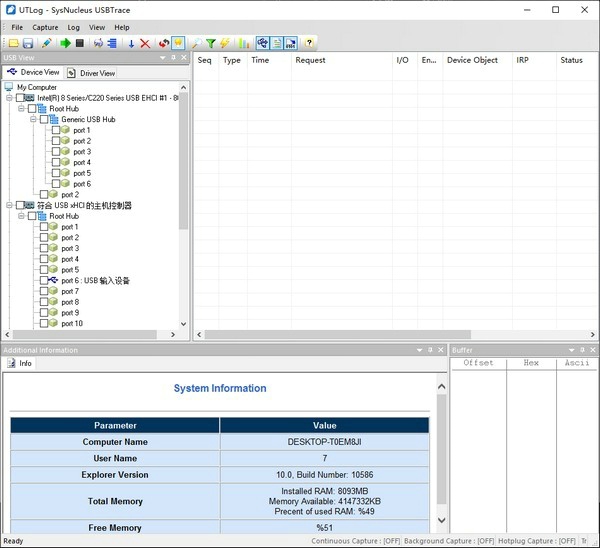Collapse the xHCI 主机控制器 tree node
Viewport: 600px width, 548px height.
point(9,205)
